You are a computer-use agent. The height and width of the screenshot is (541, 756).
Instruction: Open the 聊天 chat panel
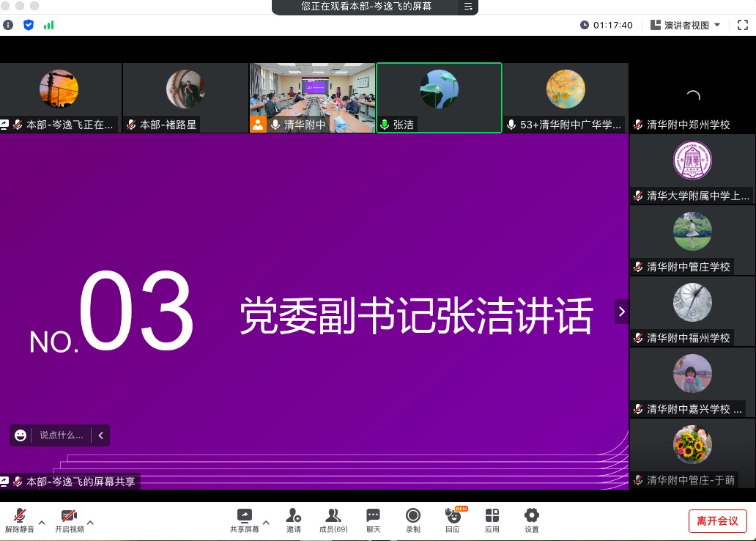tap(374, 516)
